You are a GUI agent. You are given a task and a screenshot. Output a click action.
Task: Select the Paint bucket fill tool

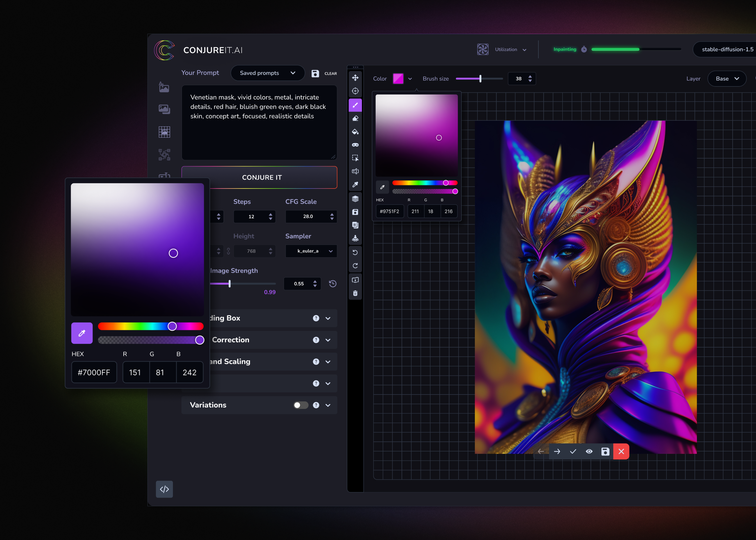click(x=355, y=132)
